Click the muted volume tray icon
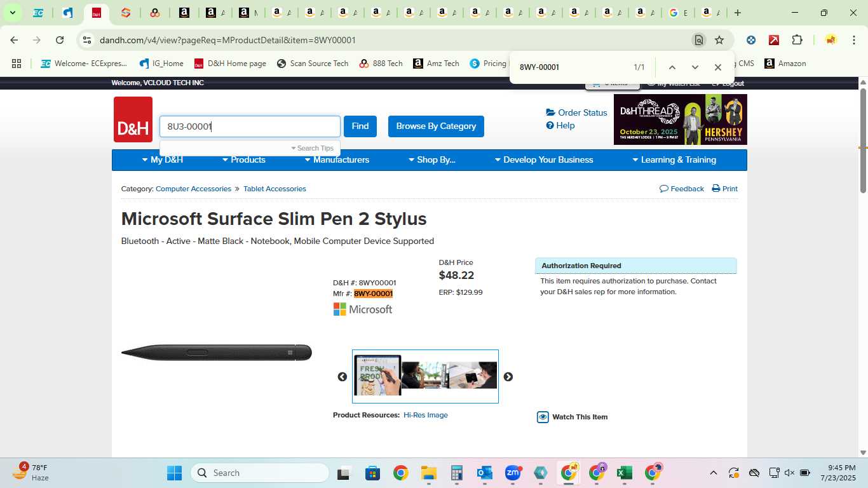Screen dimensions: 868x488 coord(789,473)
